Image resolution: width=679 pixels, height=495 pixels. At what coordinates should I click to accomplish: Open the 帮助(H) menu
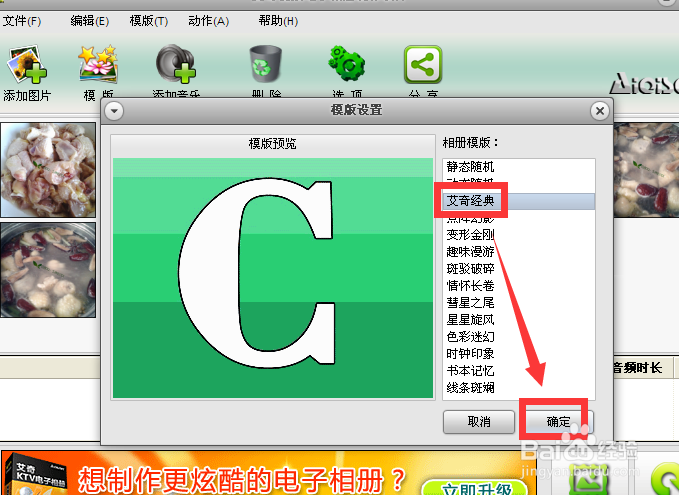click(278, 21)
